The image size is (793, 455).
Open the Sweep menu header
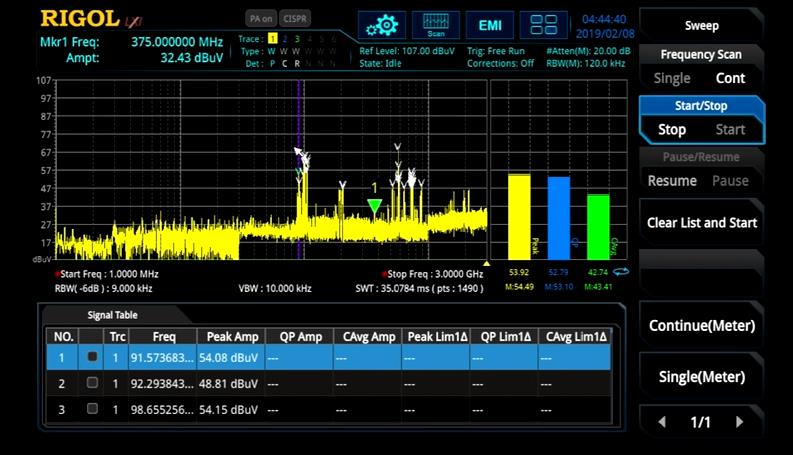pyautogui.click(x=701, y=25)
